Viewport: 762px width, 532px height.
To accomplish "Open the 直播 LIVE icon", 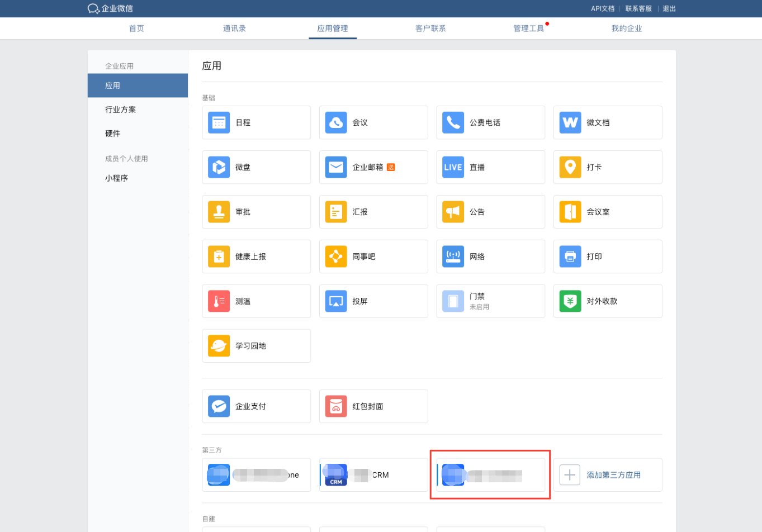I will click(453, 167).
